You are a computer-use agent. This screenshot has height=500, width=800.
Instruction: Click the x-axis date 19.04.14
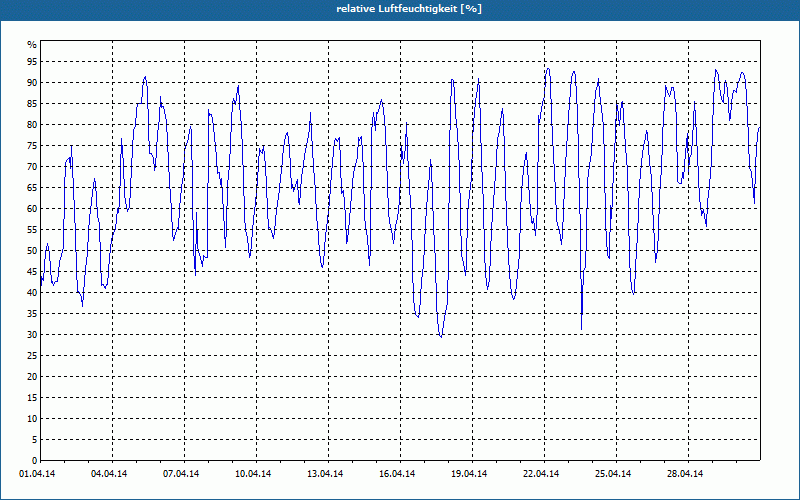(x=469, y=474)
